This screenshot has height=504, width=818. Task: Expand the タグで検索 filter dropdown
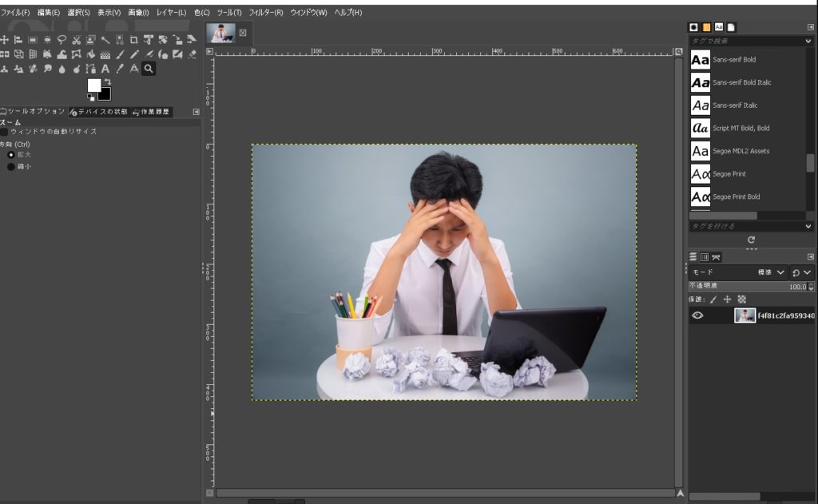tap(808, 41)
